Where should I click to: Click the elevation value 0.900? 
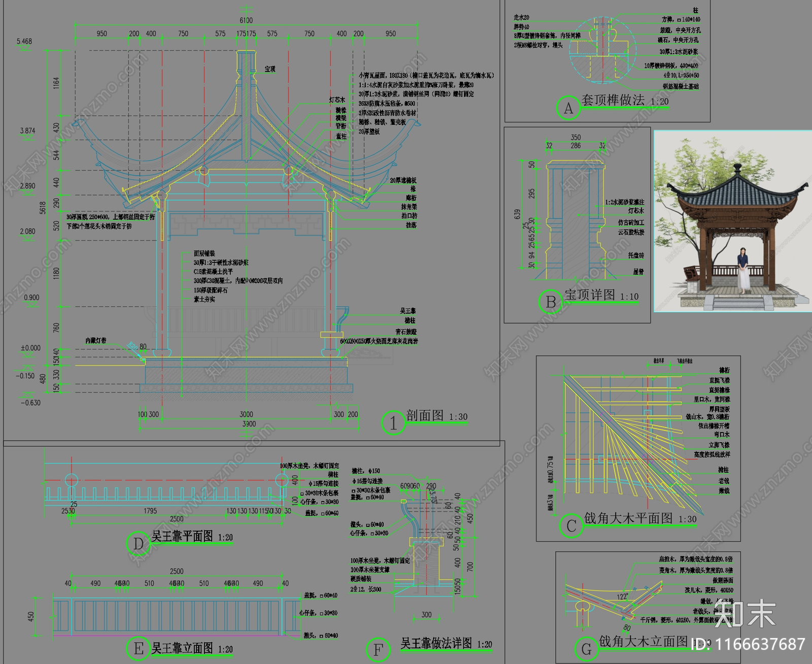point(31,297)
